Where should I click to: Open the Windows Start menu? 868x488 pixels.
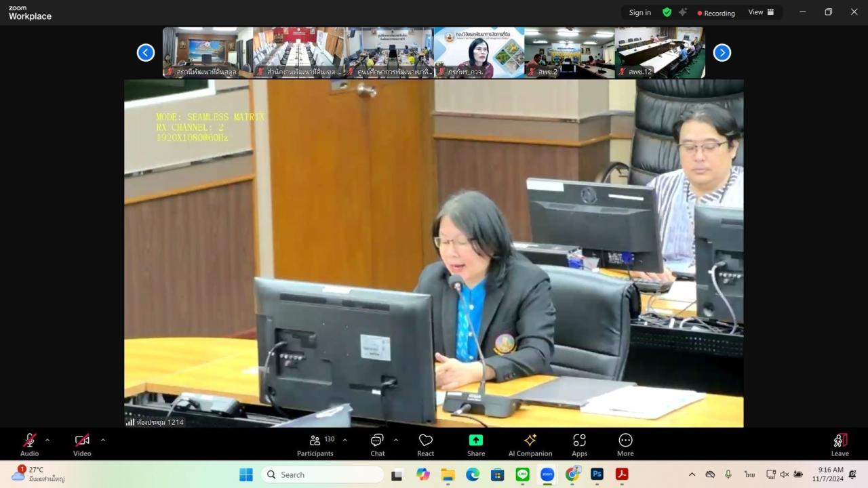[245, 474]
